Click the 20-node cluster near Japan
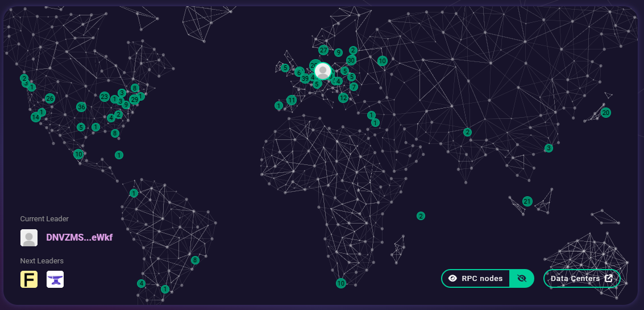The height and width of the screenshot is (310, 644). point(606,113)
